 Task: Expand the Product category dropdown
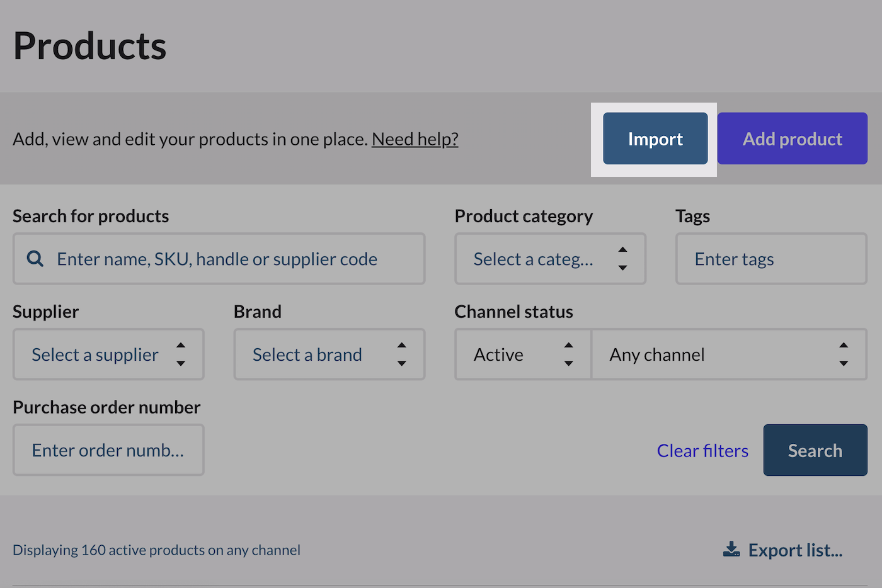[x=550, y=259]
